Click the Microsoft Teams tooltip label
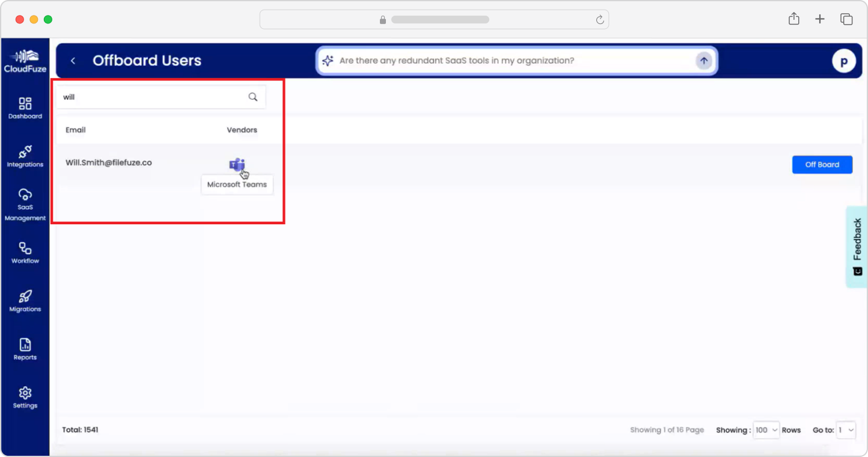868x457 pixels. point(237,185)
